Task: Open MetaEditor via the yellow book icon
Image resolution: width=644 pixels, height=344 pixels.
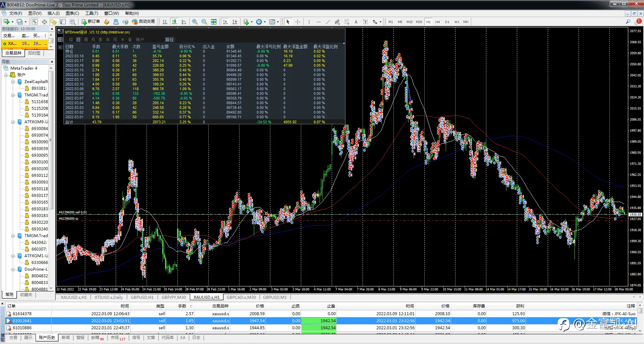Action: [107, 22]
